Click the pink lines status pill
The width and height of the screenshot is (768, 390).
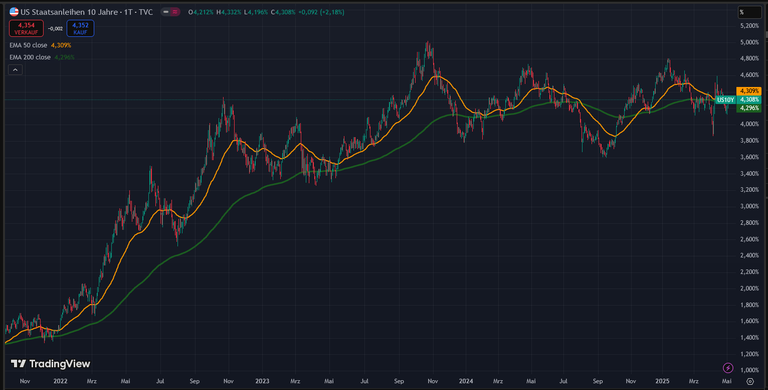coord(175,12)
